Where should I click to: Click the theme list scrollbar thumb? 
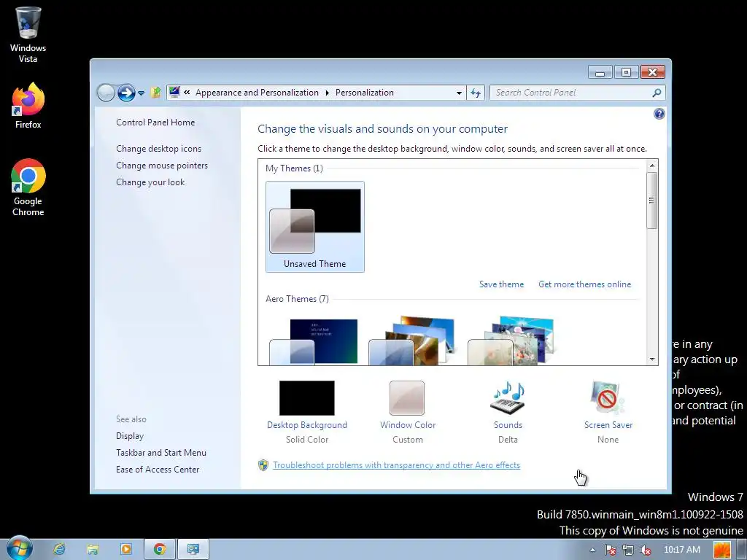(x=652, y=201)
